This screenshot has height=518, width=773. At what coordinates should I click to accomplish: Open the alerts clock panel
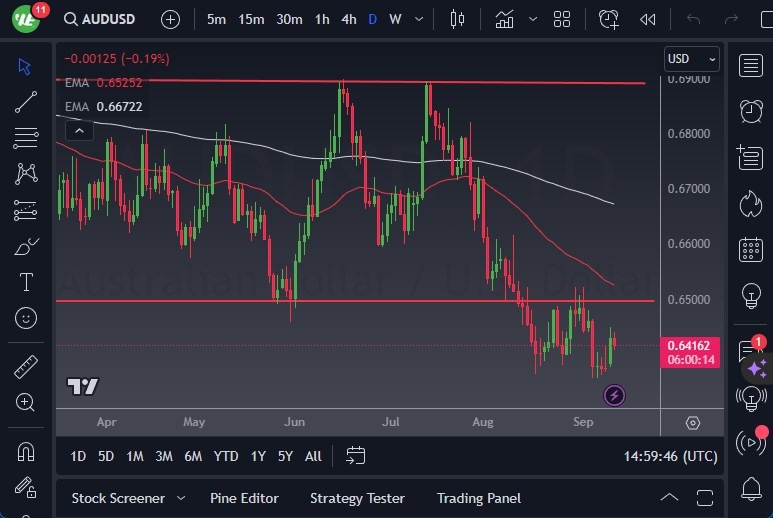750,110
